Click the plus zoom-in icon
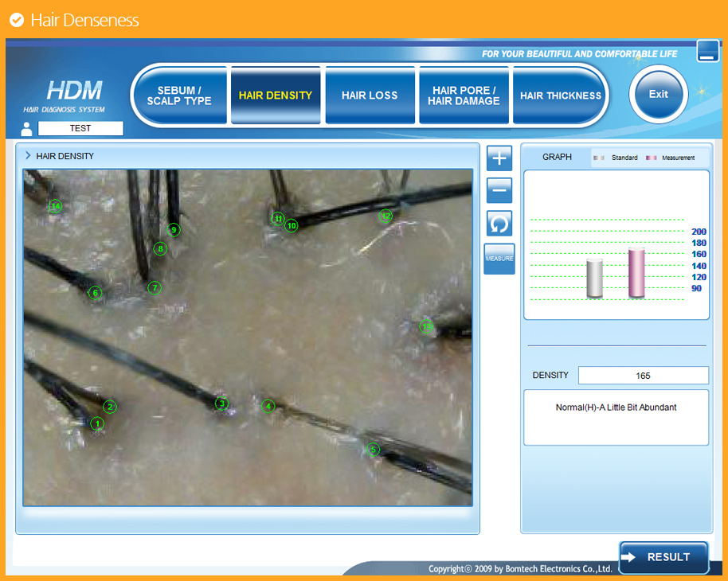The height and width of the screenshot is (581, 728). pyautogui.click(x=499, y=158)
